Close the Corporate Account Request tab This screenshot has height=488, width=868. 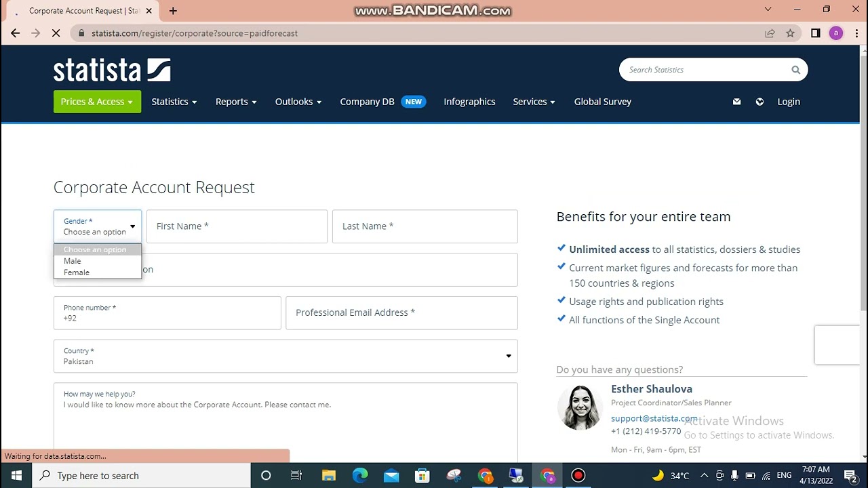pyautogui.click(x=149, y=11)
